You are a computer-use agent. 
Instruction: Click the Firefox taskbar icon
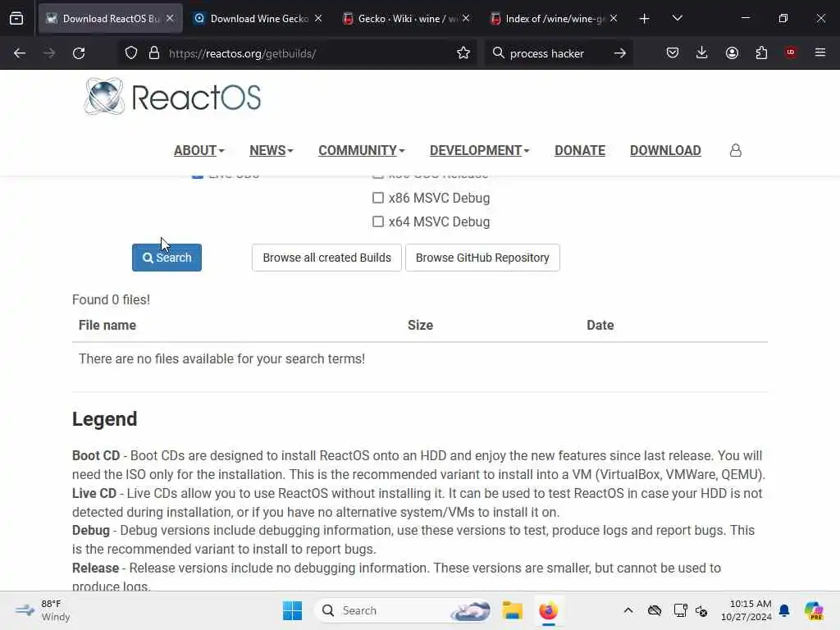click(x=548, y=610)
